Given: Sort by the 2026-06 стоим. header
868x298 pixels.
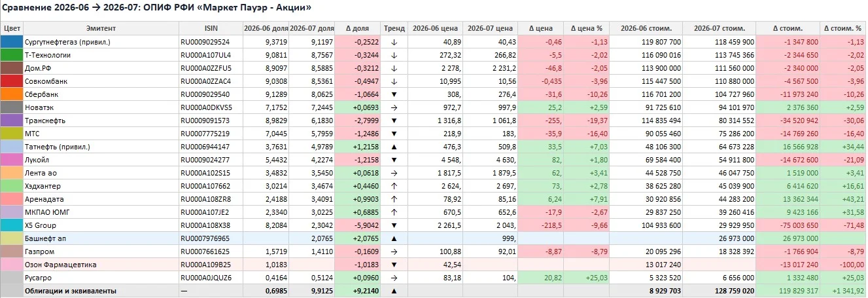Looking at the screenshot, I should click(647, 28).
